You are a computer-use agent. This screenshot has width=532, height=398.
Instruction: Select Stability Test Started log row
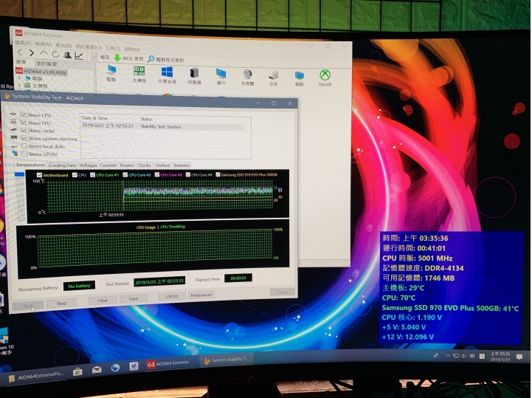(x=162, y=126)
